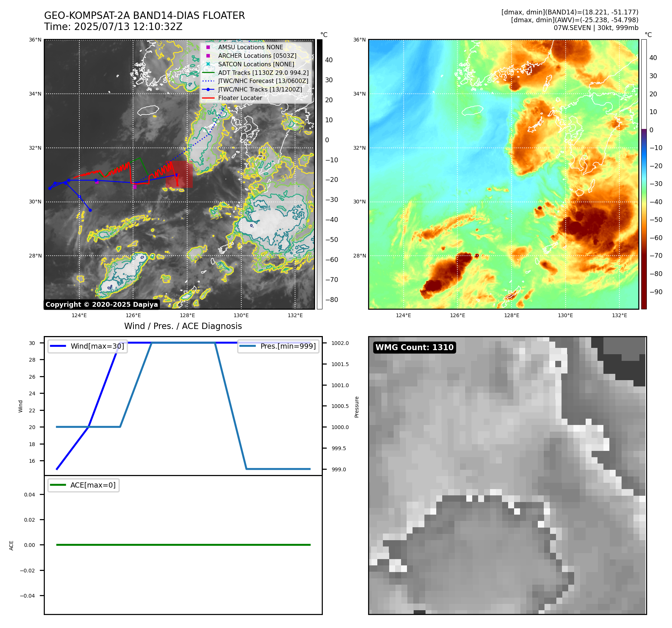The width and height of the screenshot is (672, 628).
Task: Click the magenta ARCHER marker near 126°E
Action: 135,187
